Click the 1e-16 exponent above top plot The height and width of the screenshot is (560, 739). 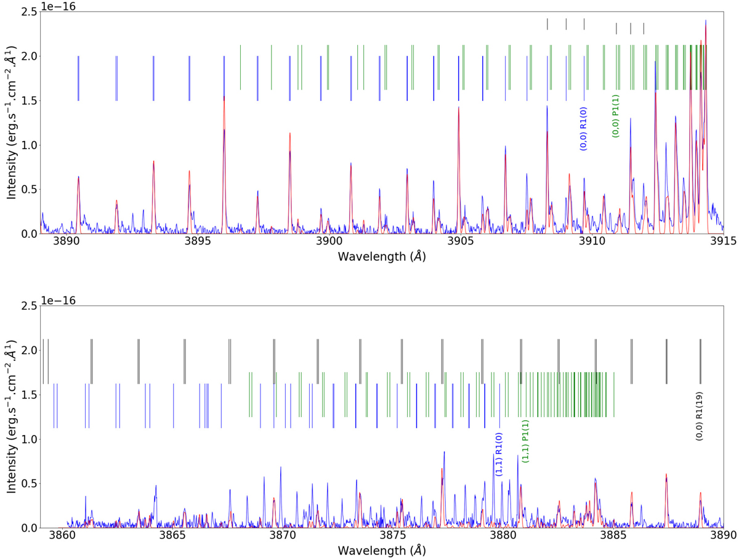coord(59,7)
